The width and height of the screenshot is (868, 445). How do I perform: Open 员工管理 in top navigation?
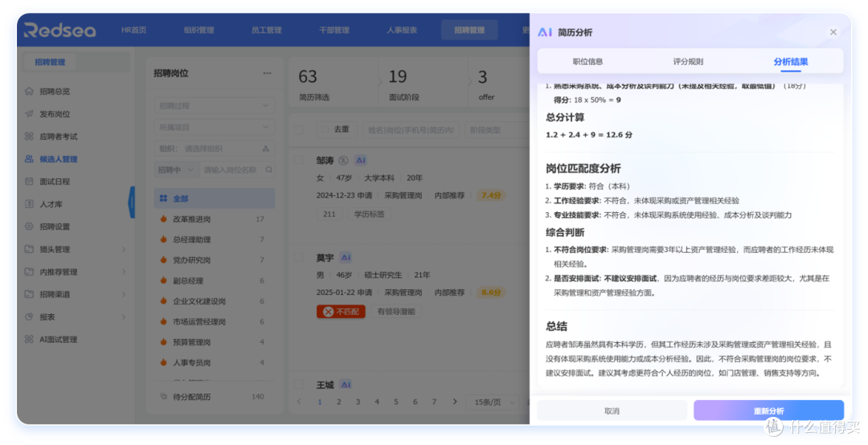tap(266, 30)
